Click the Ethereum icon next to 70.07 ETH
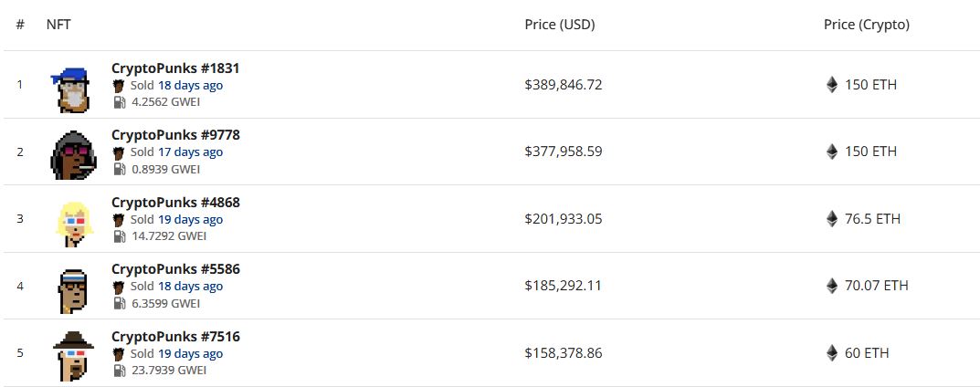Screen dimensions: 980x387 click(832, 286)
